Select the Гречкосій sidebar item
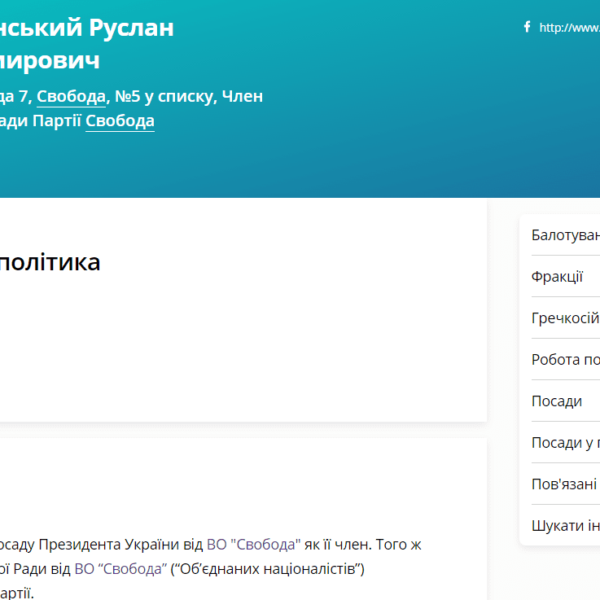 (566, 318)
